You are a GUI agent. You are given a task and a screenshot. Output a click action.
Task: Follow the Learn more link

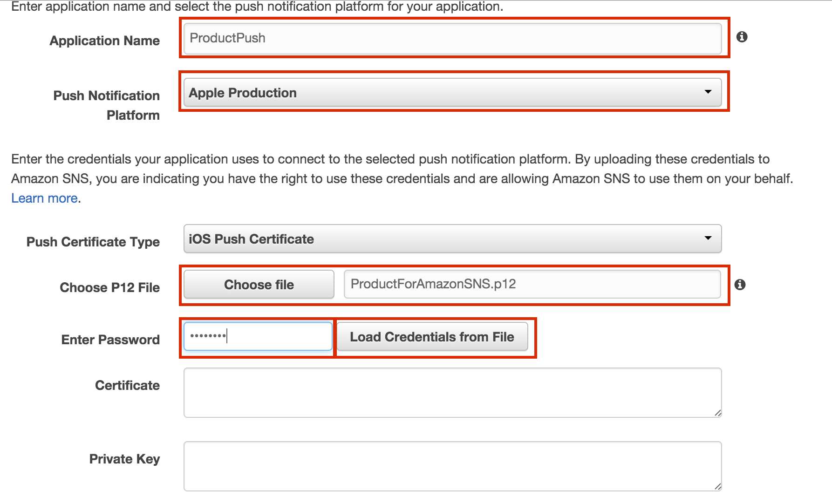pyautogui.click(x=44, y=198)
